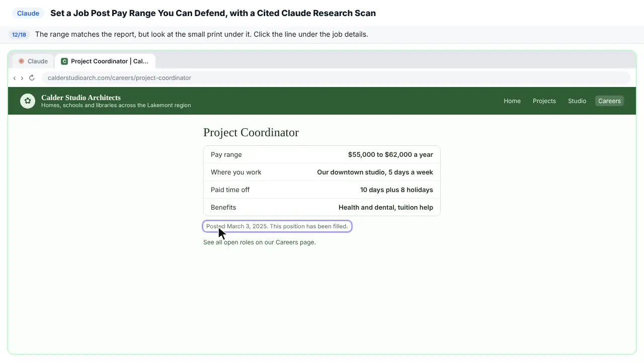
Task: Reload the page with the refresh icon
Action: pos(32,78)
